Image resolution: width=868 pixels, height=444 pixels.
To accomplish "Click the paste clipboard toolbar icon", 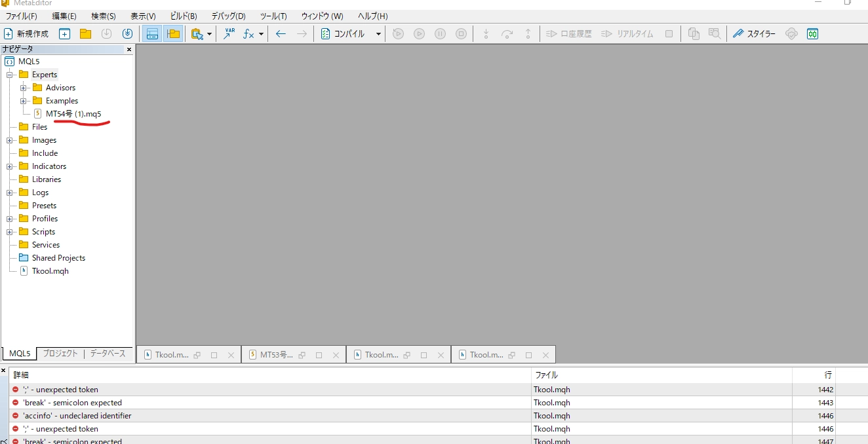I will point(197,34).
